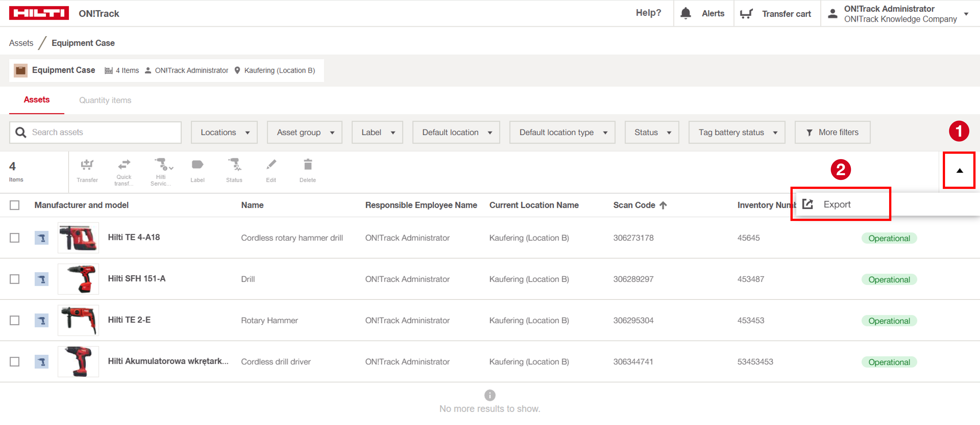The height and width of the screenshot is (425, 980).
Task: Click the Status toolbar icon
Action: click(234, 165)
